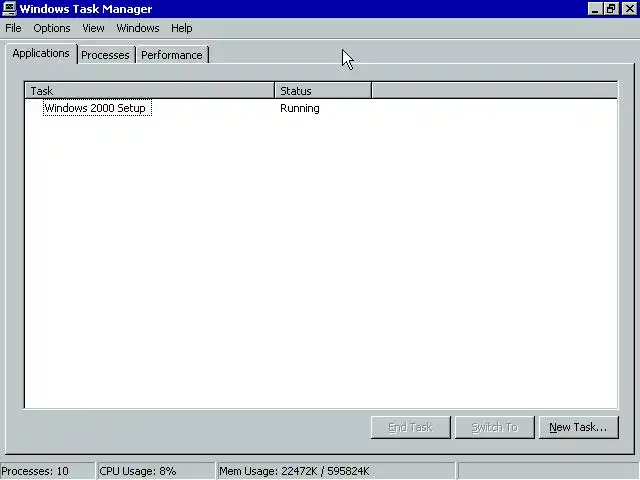
Task: Open the Help menu
Action: pyautogui.click(x=182, y=28)
